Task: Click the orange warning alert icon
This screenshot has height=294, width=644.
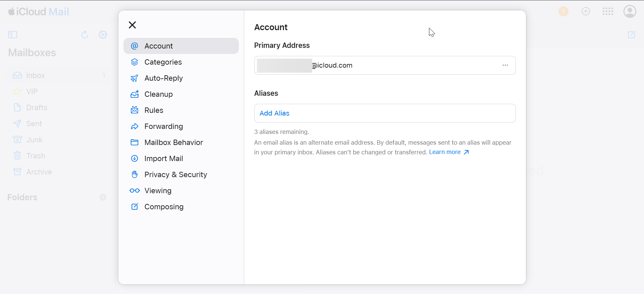Action: (563, 11)
